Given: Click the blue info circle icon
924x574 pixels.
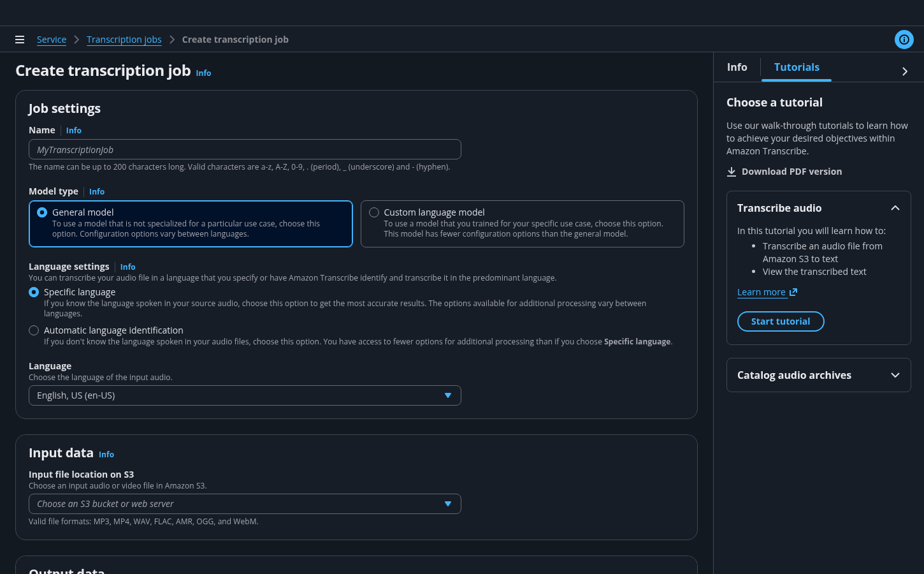Looking at the screenshot, I should coord(904,40).
